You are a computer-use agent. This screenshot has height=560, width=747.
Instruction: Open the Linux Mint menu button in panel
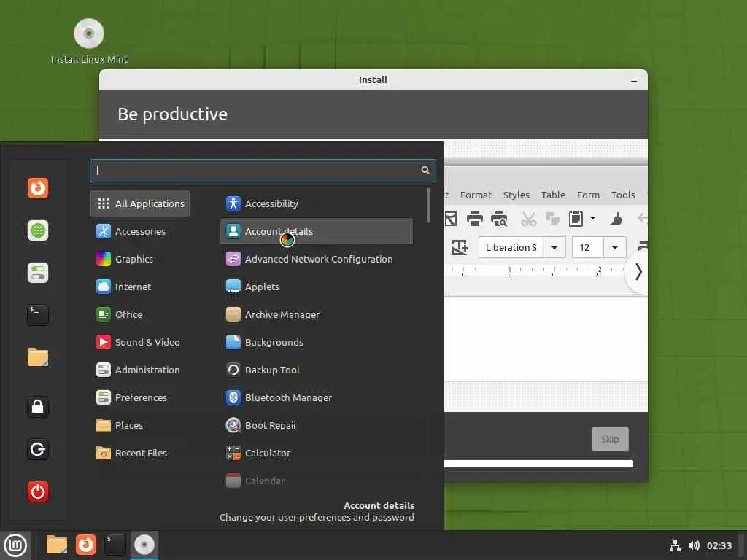pos(15,545)
